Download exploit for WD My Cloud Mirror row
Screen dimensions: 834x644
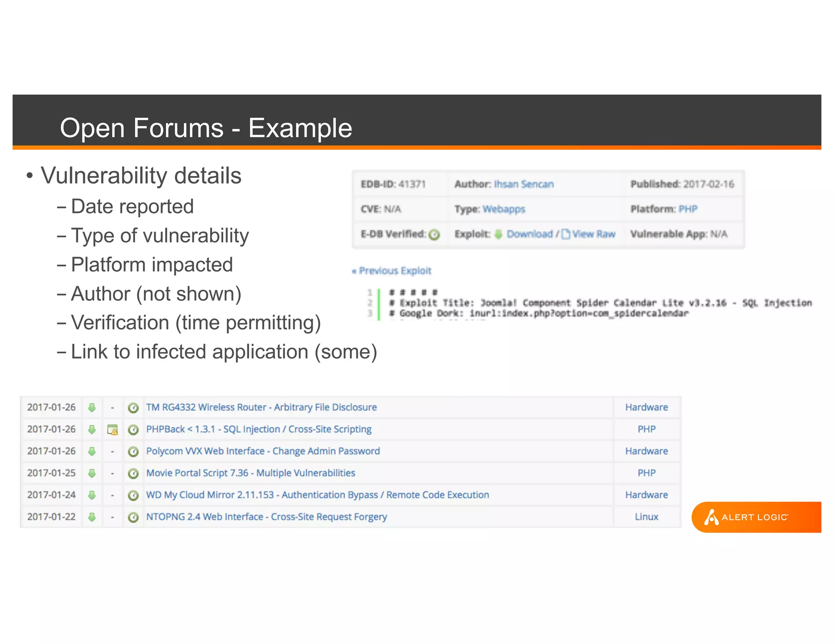pos(92,495)
